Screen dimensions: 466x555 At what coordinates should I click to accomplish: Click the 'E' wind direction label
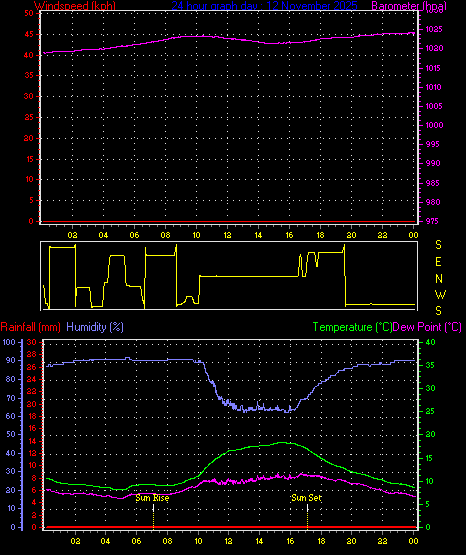coord(438,262)
